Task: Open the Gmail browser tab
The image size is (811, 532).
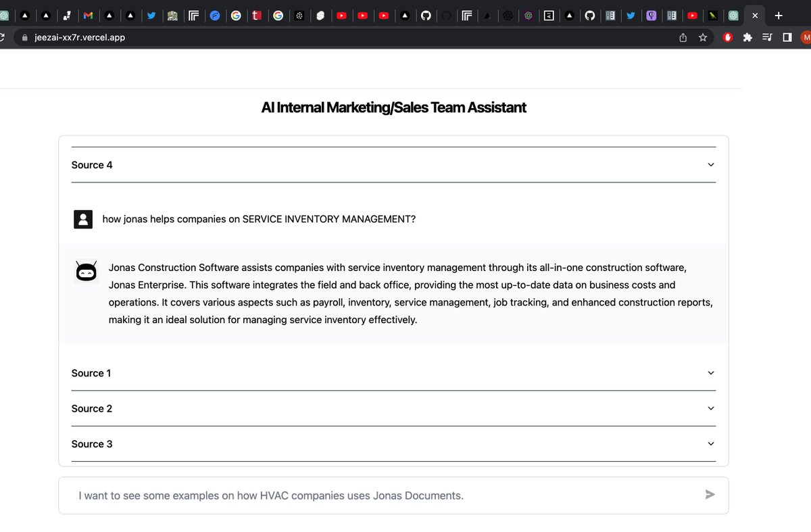Action: [x=88, y=15]
